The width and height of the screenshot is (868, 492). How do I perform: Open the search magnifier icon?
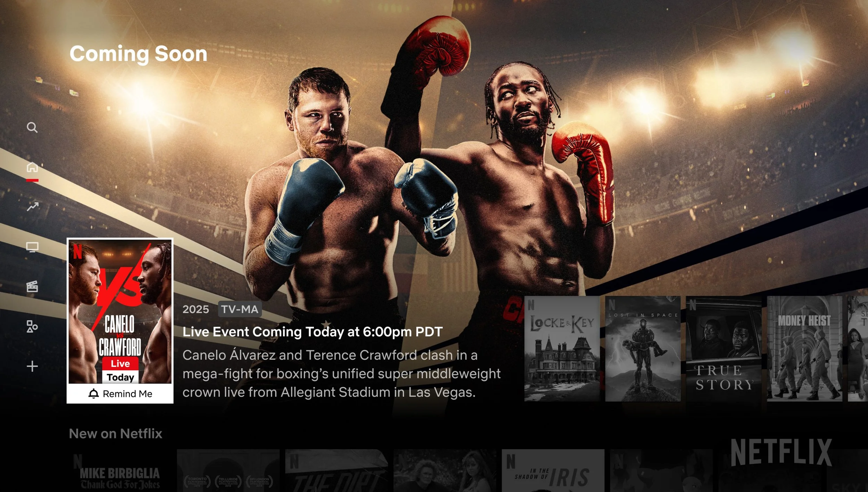pos(32,128)
